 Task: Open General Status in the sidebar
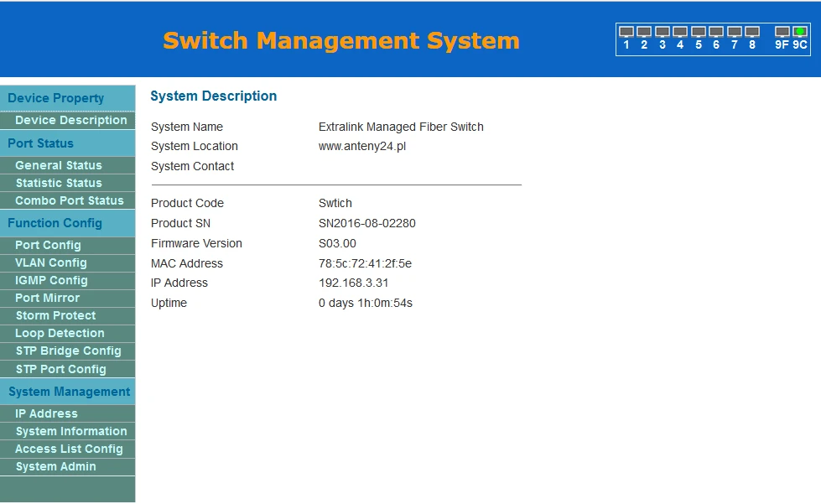58,165
